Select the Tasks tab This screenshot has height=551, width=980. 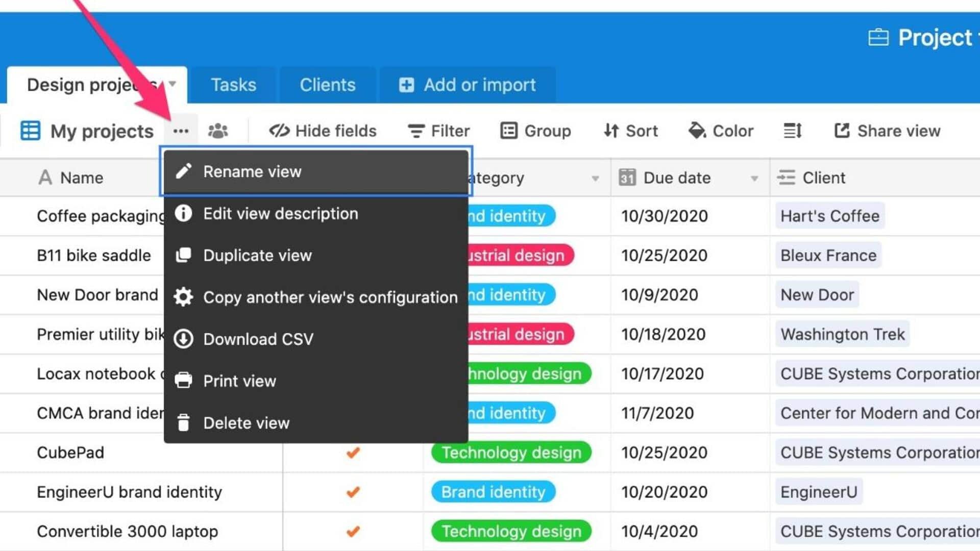(234, 85)
